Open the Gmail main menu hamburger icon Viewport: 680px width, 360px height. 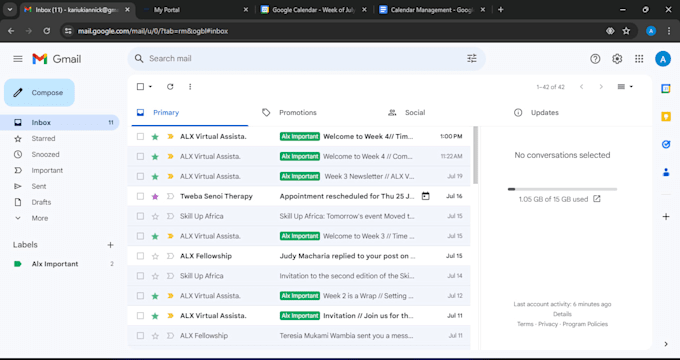click(18, 59)
